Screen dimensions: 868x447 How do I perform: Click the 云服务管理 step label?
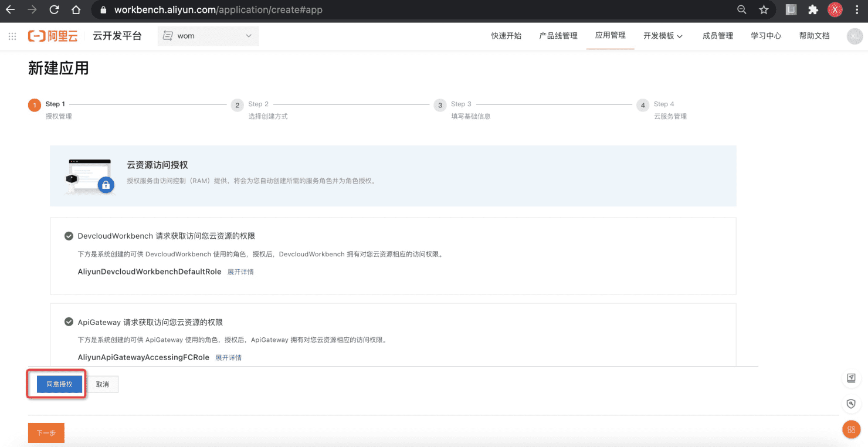(x=670, y=116)
